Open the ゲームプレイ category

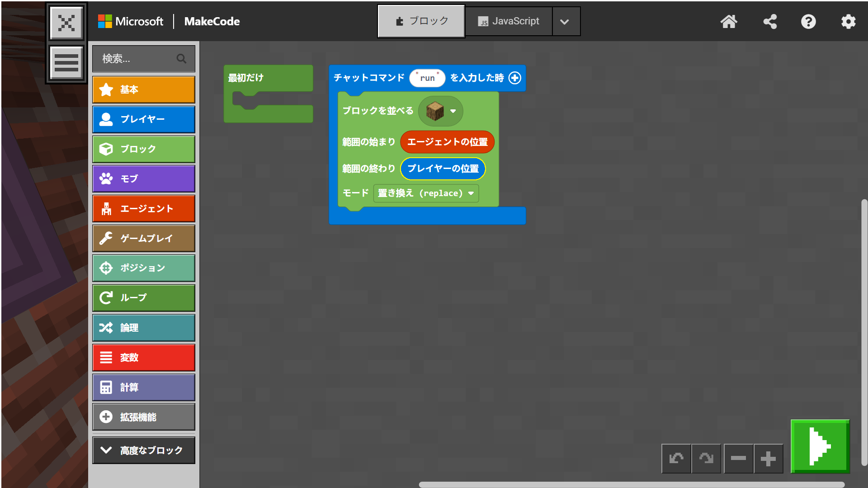(144, 238)
